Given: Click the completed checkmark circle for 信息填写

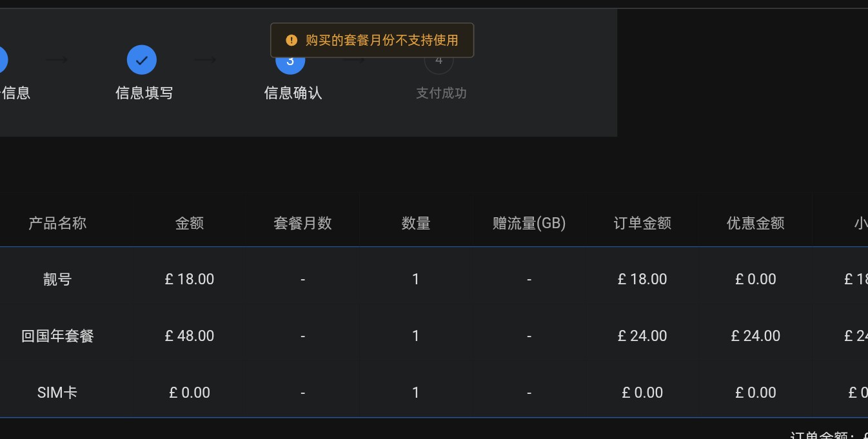Looking at the screenshot, I should pyautogui.click(x=142, y=60).
